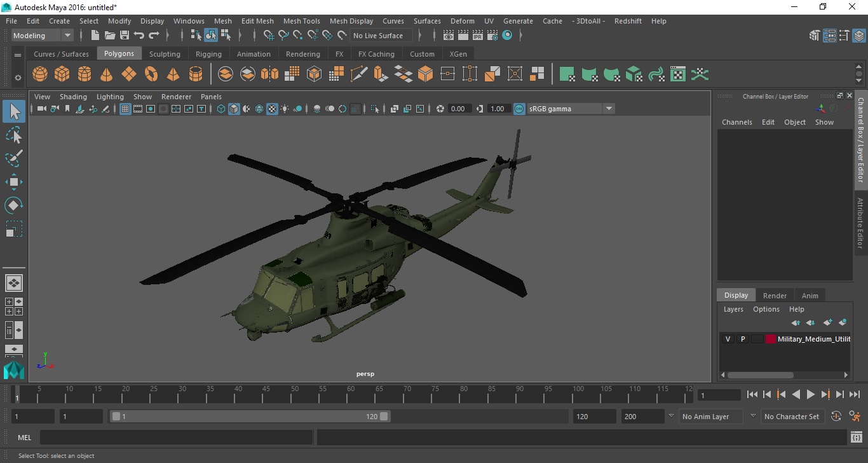Toggle playback P for Military_Medium_Utility layer

[x=742, y=339]
